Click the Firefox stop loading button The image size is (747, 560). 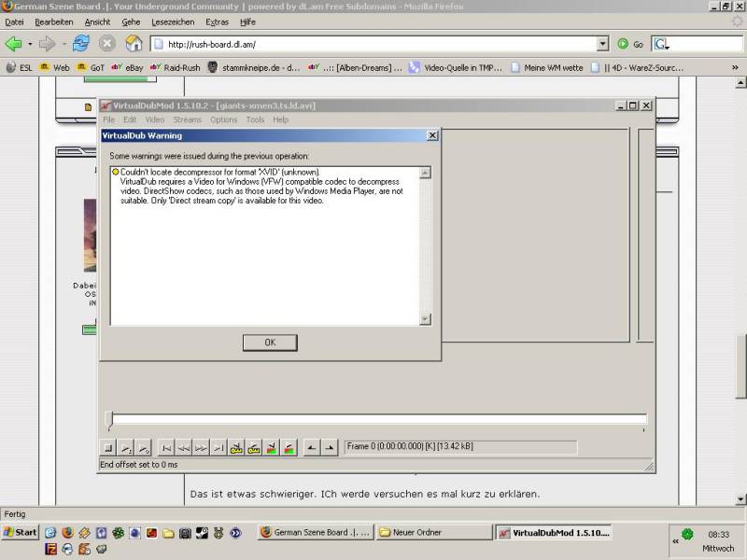point(107,44)
